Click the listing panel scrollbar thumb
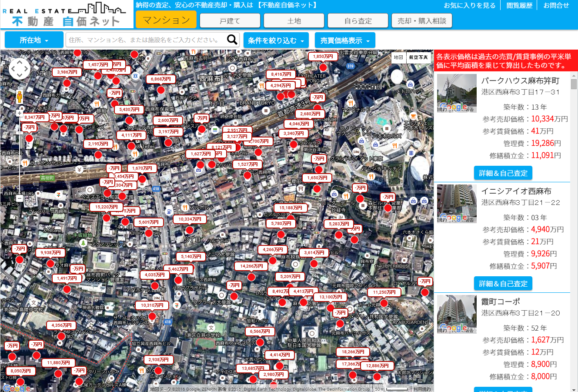This screenshot has height=392, width=578. tap(574, 84)
